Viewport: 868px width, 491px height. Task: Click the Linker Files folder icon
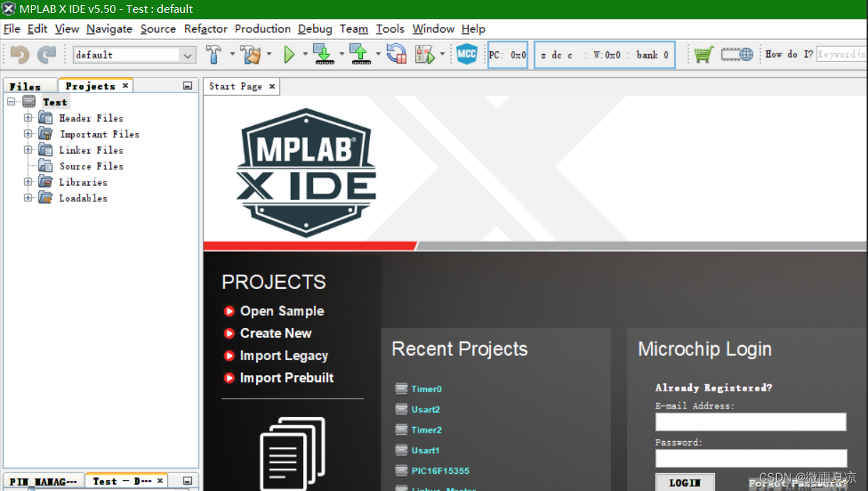click(x=46, y=150)
